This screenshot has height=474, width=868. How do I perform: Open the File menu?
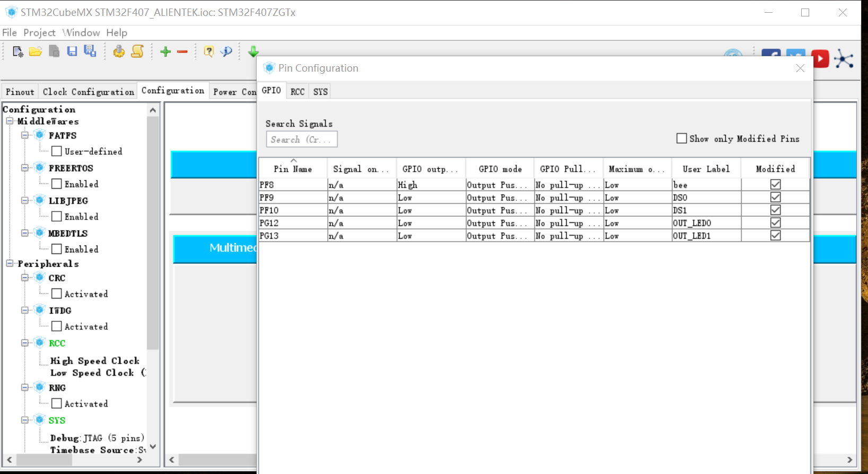tap(10, 33)
